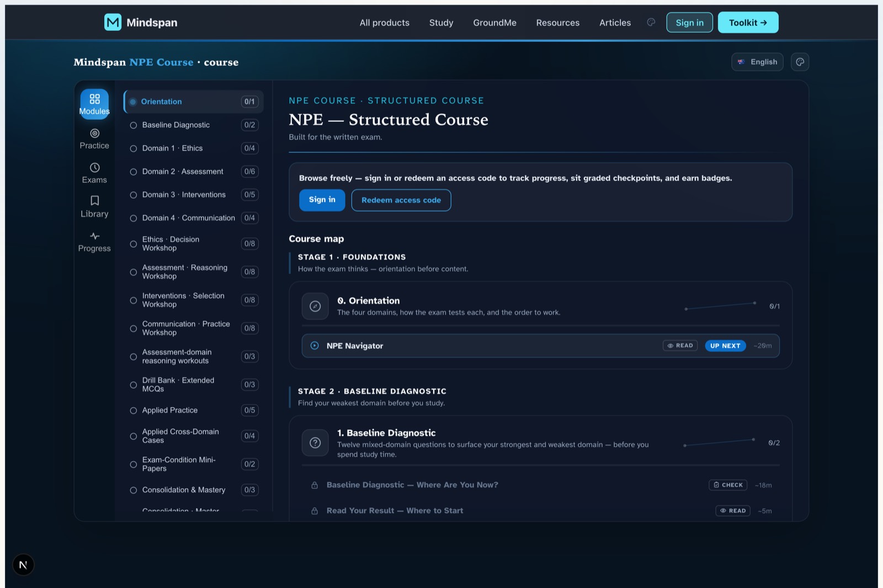Screen dimensions: 883x588
Task: Click the 1. Baseline Diagnostic heading
Action: (386, 433)
